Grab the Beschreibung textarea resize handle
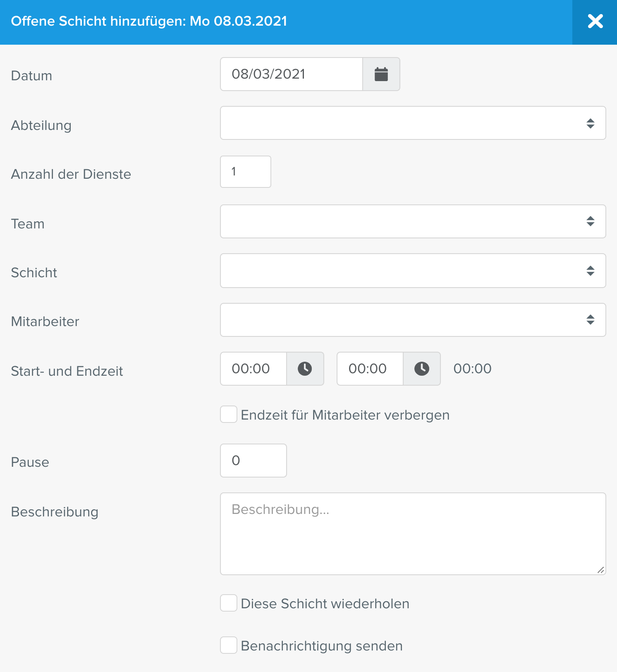The image size is (617, 672). 601,570
